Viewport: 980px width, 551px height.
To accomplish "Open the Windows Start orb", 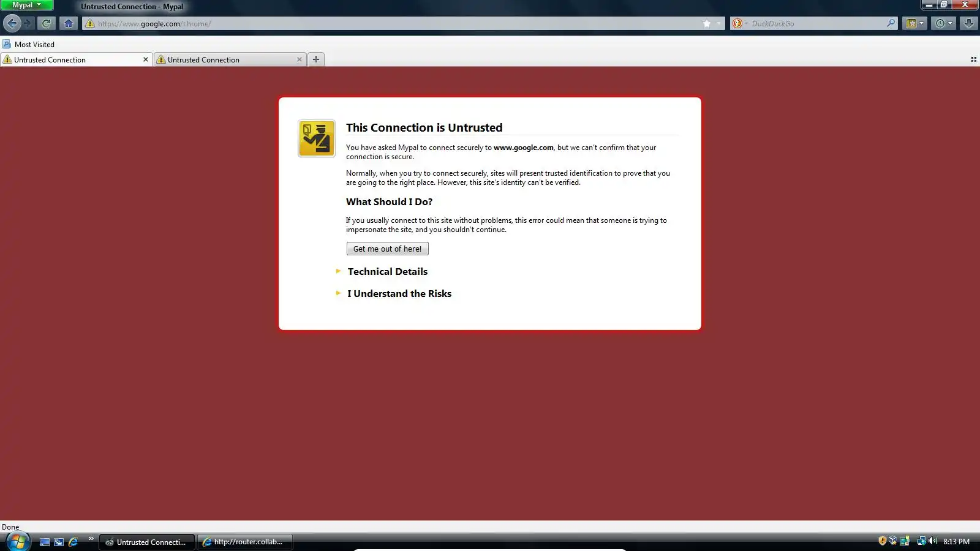I will [18, 542].
